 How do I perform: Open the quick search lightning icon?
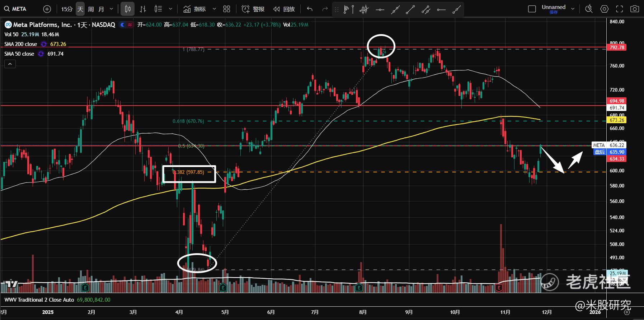[589, 9]
